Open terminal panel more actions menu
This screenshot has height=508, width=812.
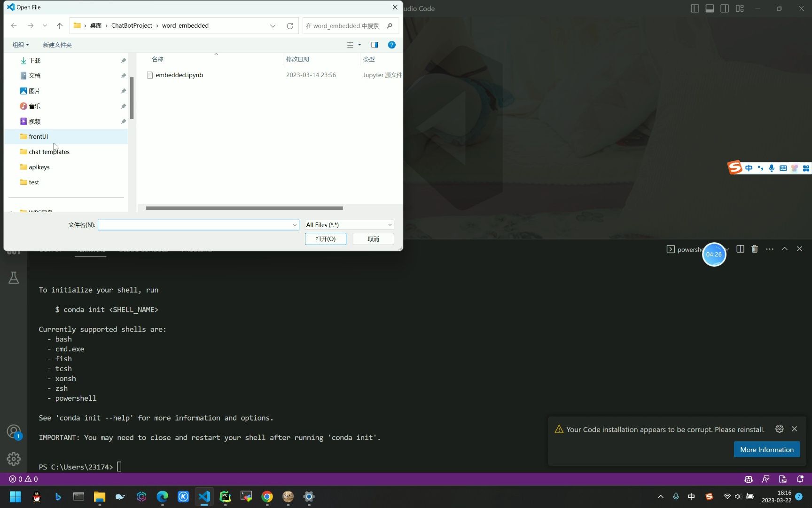pos(770,249)
